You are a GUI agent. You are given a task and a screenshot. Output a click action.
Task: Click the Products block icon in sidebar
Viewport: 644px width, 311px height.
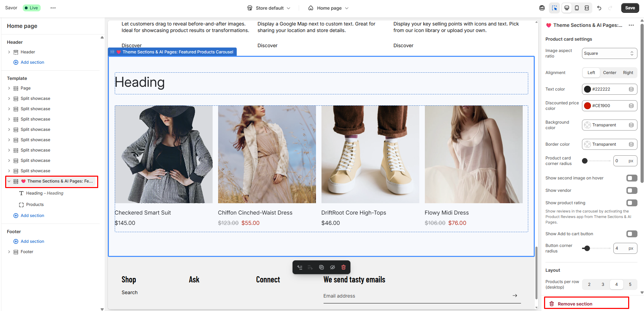pos(21,205)
